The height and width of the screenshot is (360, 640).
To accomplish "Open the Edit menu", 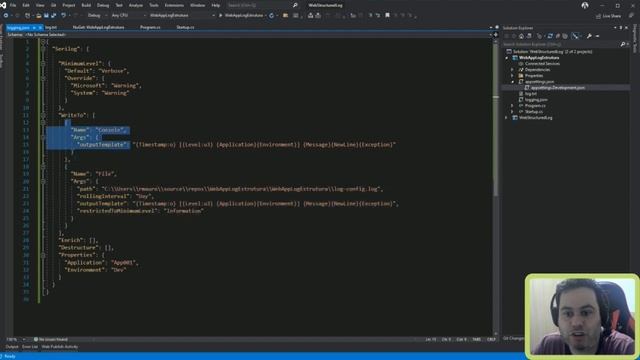I will pyautogui.click(x=26, y=5).
